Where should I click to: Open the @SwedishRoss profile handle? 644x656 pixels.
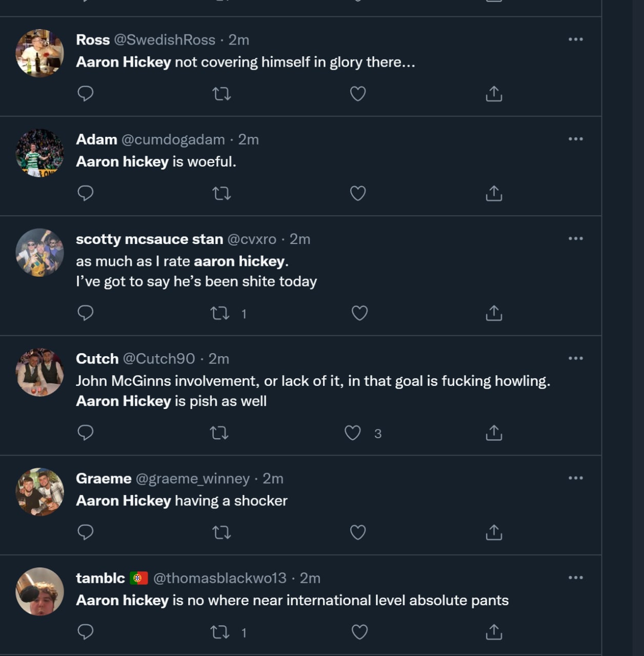pyautogui.click(x=164, y=40)
